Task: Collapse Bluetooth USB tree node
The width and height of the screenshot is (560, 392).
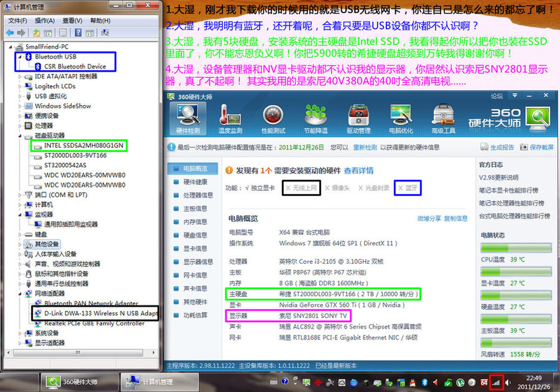Action: pos(20,57)
